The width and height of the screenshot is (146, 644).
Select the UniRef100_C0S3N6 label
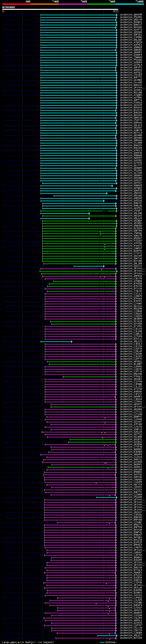131,602
